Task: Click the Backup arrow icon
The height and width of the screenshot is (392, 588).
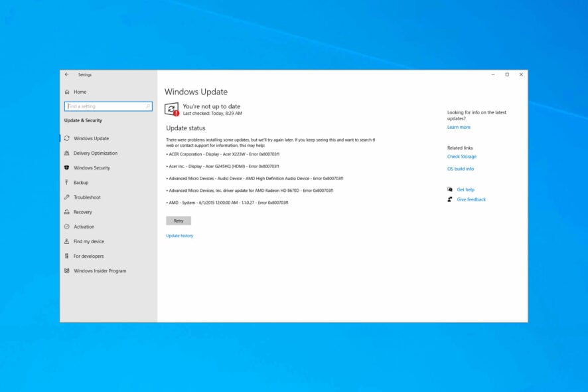Action: pos(67,182)
